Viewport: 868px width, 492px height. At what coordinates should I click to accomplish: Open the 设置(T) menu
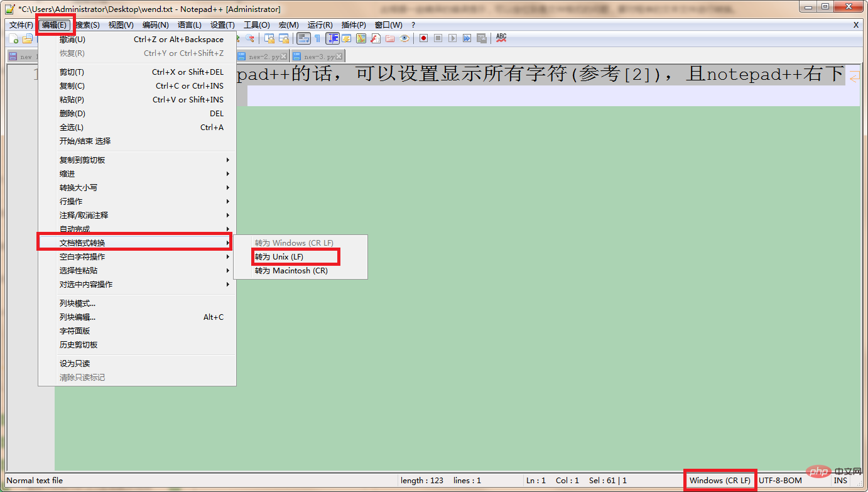click(x=222, y=25)
